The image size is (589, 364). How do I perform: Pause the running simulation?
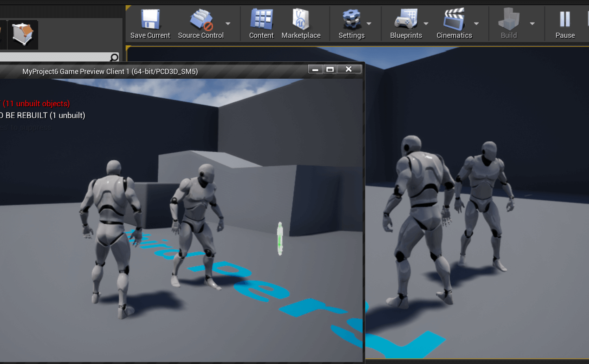pyautogui.click(x=565, y=24)
